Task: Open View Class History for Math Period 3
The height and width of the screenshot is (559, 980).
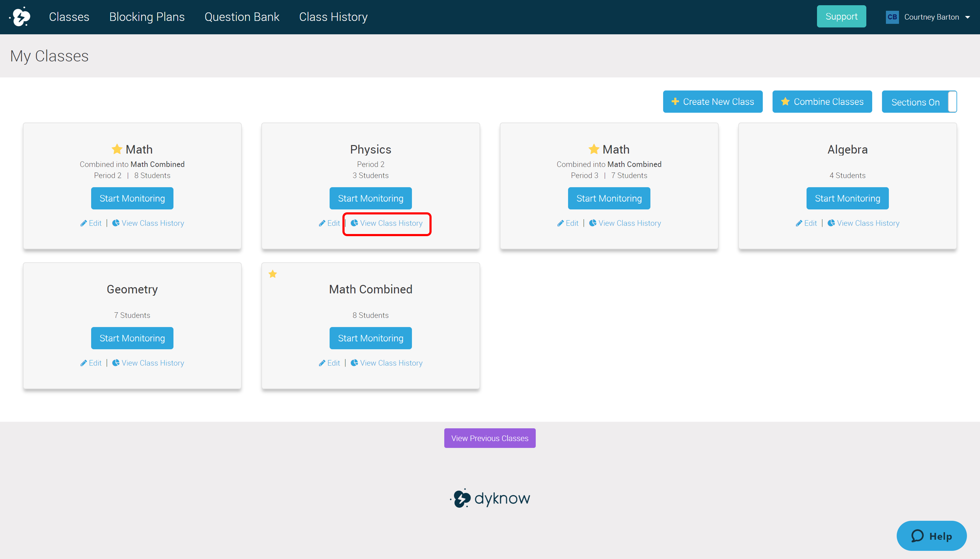Action: point(625,223)
